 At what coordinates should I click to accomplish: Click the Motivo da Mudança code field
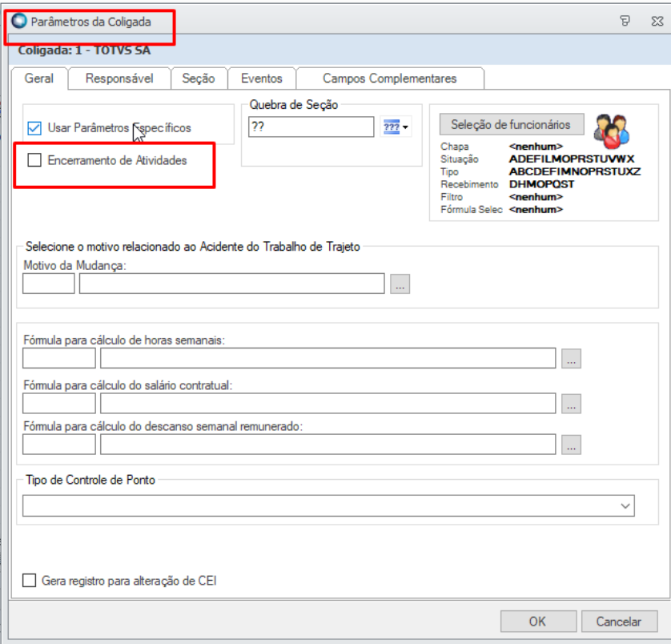[x=48, y=284]
